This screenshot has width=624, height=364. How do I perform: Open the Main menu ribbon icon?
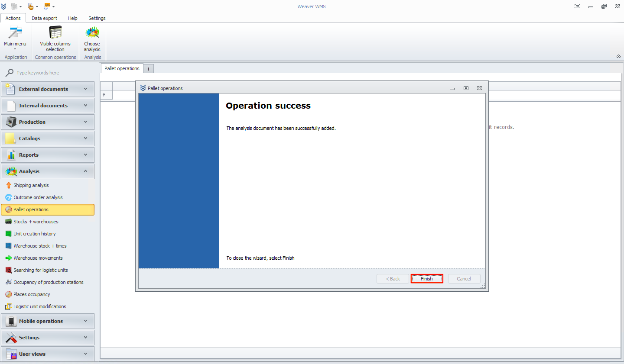[15, 38]
